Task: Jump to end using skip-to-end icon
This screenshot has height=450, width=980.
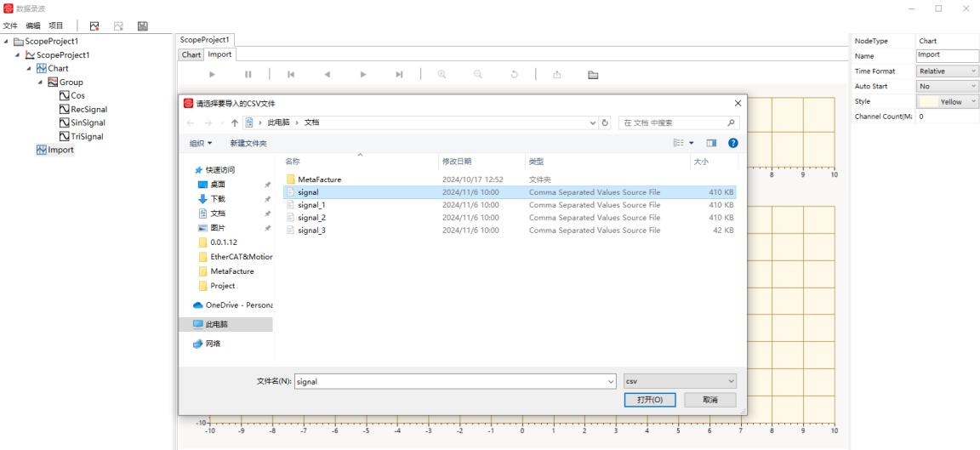Action: [x=399, y=74]
